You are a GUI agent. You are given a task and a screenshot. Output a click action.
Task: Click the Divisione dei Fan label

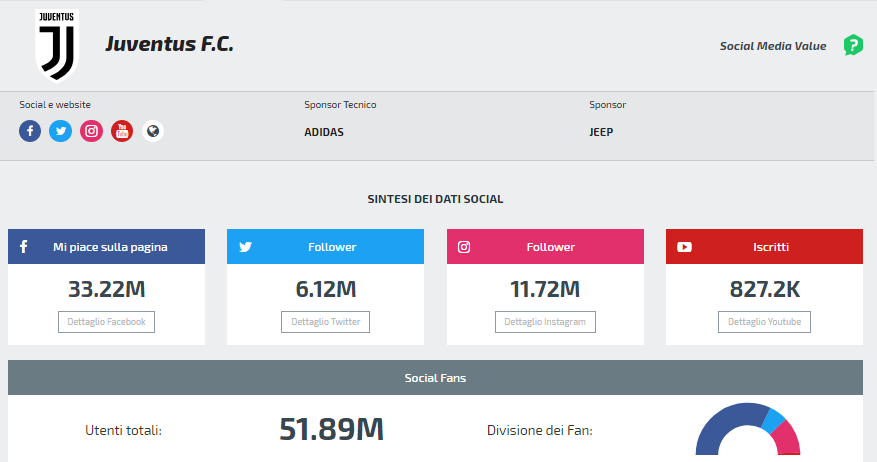point(540,430)
